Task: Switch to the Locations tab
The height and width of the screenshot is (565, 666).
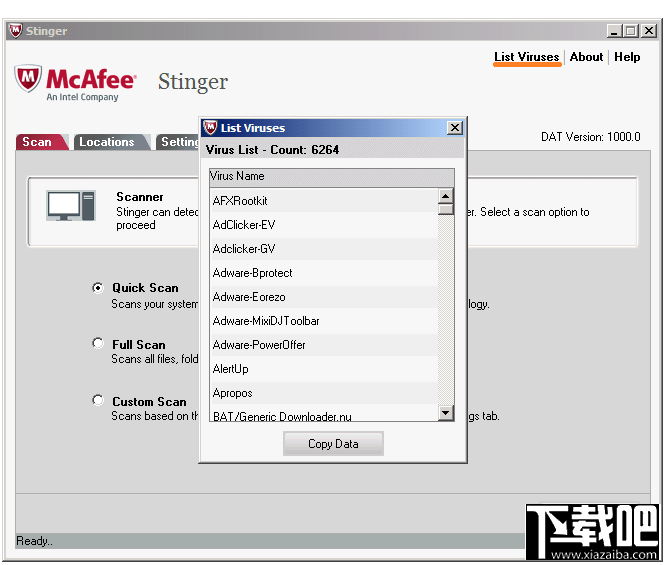Action: [111, 142]
